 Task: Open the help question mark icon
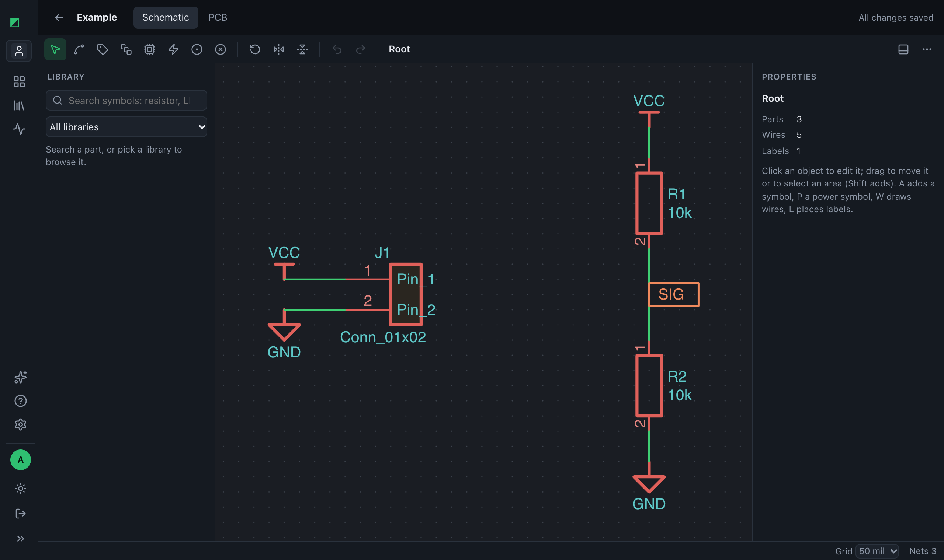[x=20, y=401]
